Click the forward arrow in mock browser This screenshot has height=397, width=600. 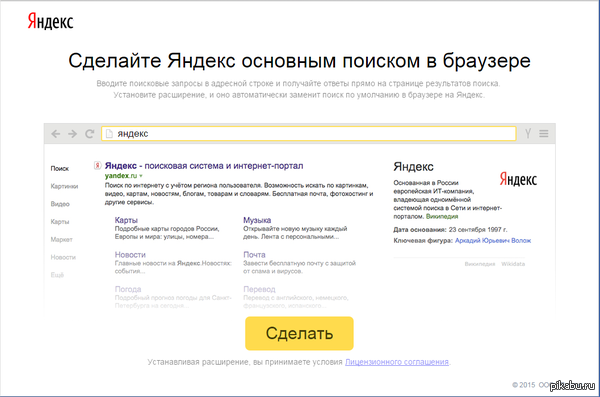pyautogui.click(x=72, y=134)
